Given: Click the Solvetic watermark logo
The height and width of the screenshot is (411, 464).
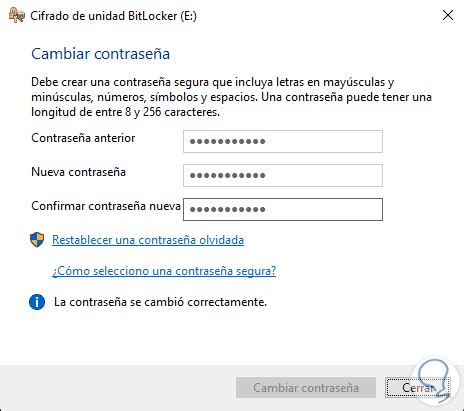Looking at the screenshot, I should point(432,380).
